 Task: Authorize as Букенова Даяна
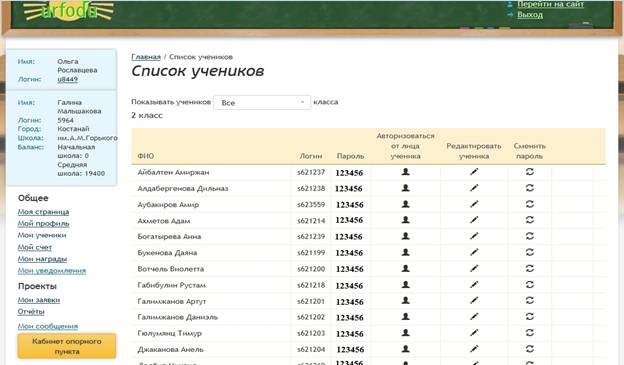click(405, 252)
